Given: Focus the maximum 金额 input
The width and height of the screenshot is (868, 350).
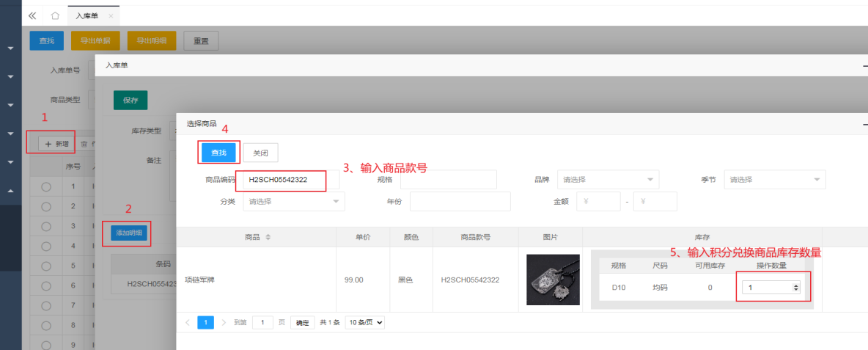Looking at the screenshot, I should click(x=655, y=202).
